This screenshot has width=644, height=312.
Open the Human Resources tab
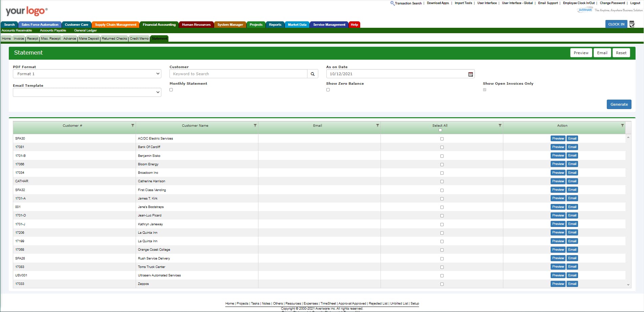coord(196,25)
